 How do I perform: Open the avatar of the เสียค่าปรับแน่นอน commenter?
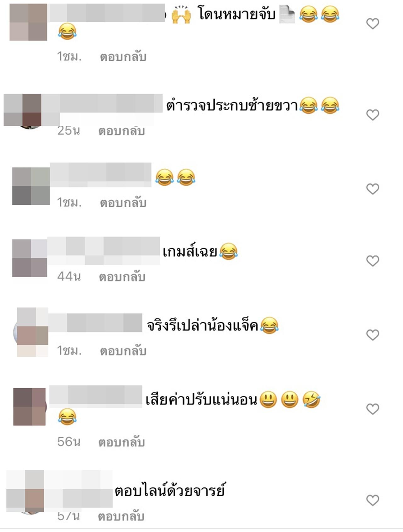(x=30, y=407)
